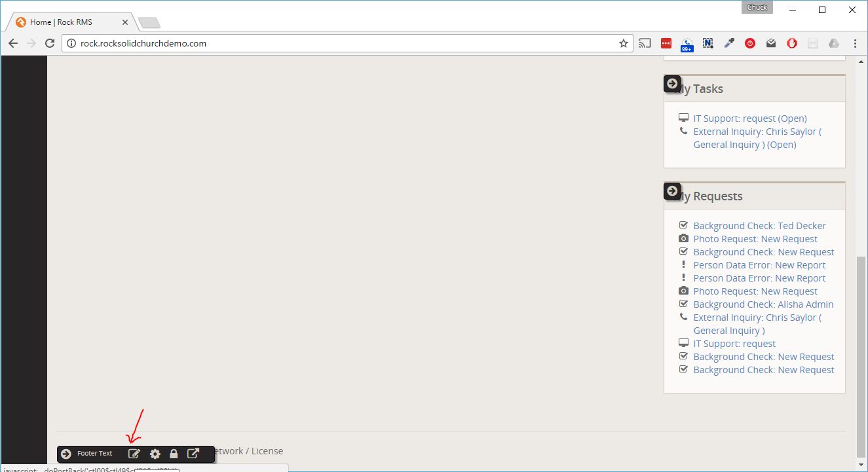Open block settings gear in Footer Text bar
This screenshot has height=472, width=868.
point(155,454)
